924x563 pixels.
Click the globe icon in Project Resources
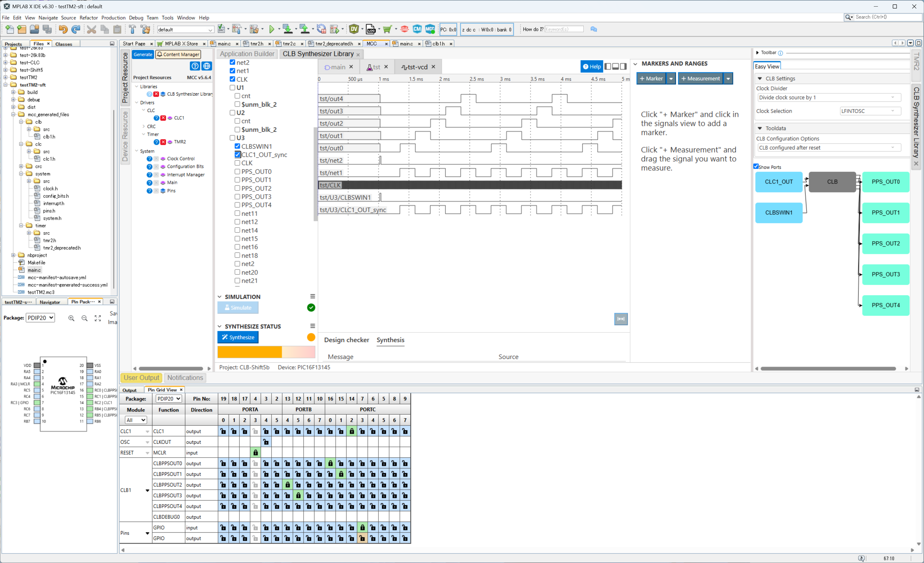(x=207, y=66)
